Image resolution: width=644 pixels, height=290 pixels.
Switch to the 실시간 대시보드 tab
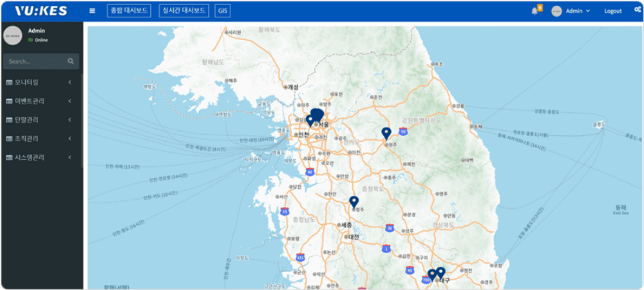click(184, 11)
